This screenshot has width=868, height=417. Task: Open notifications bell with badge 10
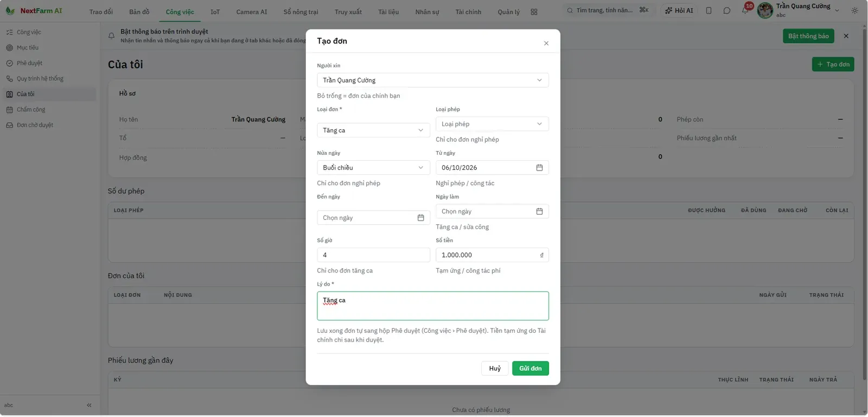click(745, 10)
